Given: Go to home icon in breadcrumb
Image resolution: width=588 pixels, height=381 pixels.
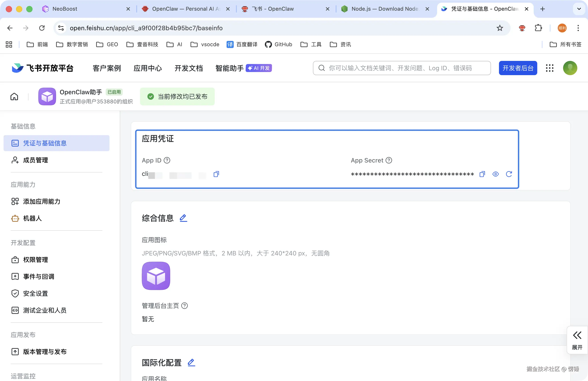Looking at the screenshot, I should pos(14,96).
